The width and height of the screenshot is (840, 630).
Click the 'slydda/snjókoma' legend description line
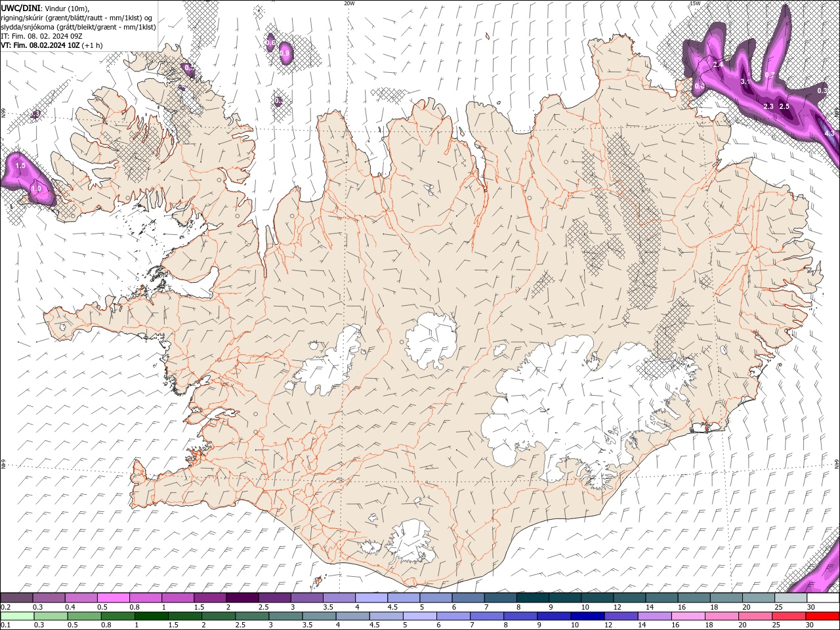(x=78, y=27)
